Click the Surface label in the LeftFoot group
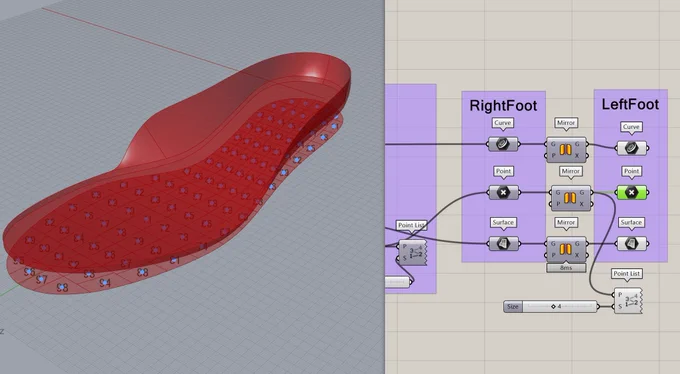Screen dimensions: 680x374 (x=631, y=222)
